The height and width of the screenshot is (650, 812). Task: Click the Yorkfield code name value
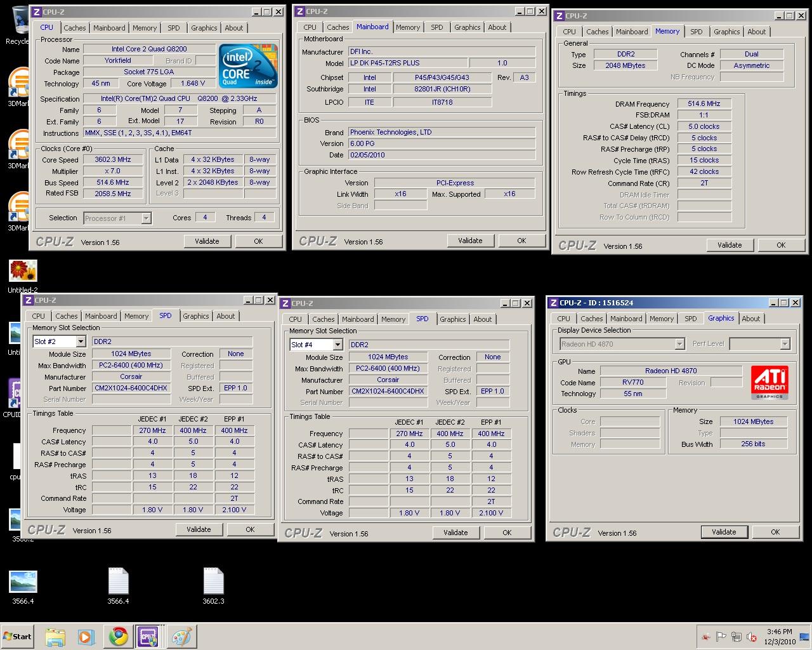[x=117, y=60]
